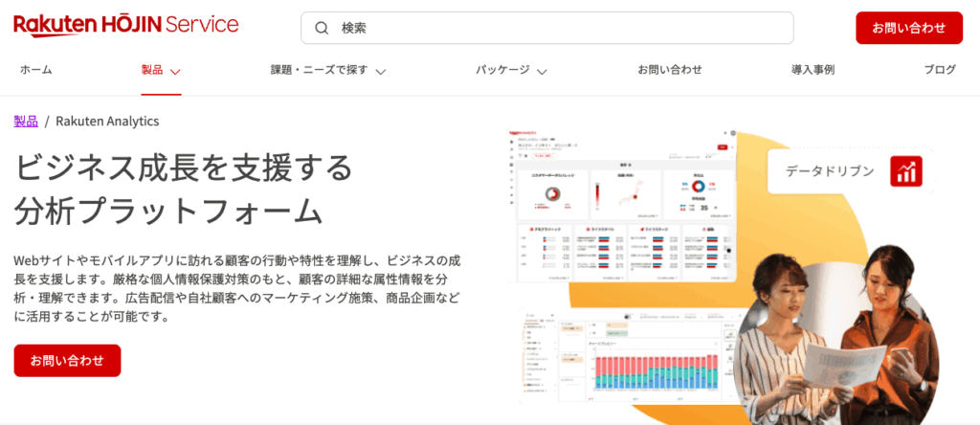Expand the chevron beside 製品

[175, 71]
